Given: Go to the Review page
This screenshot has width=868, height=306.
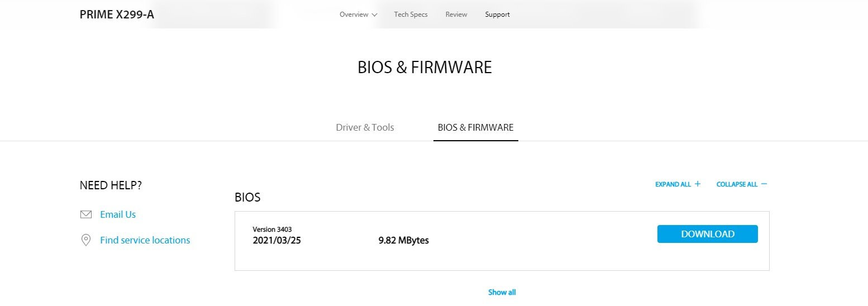Looking at the screenshot, I should click(x=456, y=15).
